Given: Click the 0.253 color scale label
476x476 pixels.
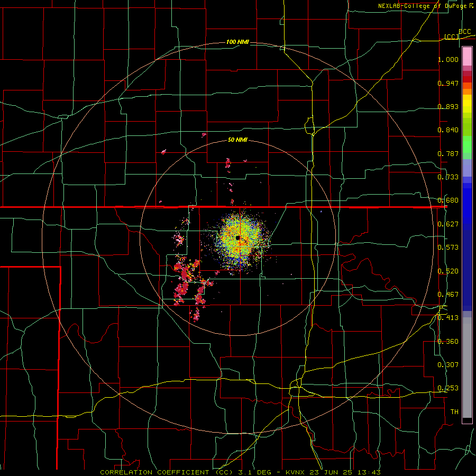Looking at the screenshot, I should 448,388.
